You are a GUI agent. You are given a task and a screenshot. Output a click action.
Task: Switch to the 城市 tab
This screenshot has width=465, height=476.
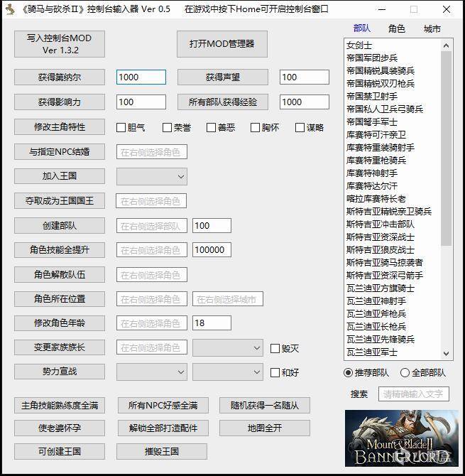(x=432, y=28)
